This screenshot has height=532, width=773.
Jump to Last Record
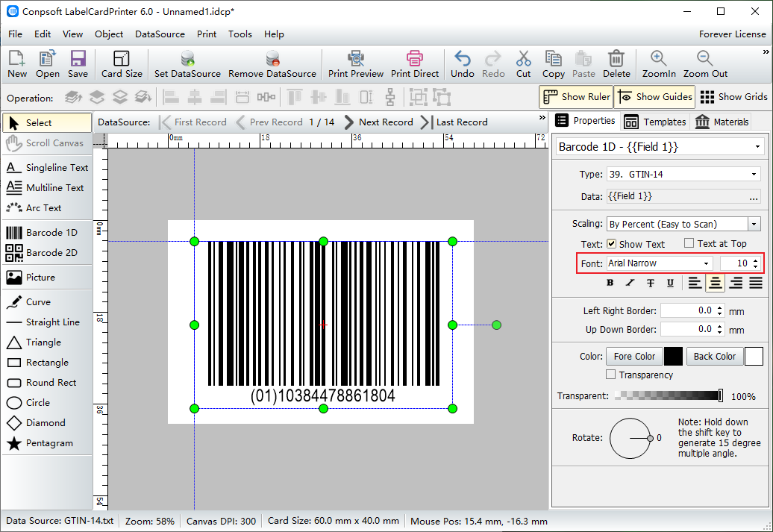[454, 122]
